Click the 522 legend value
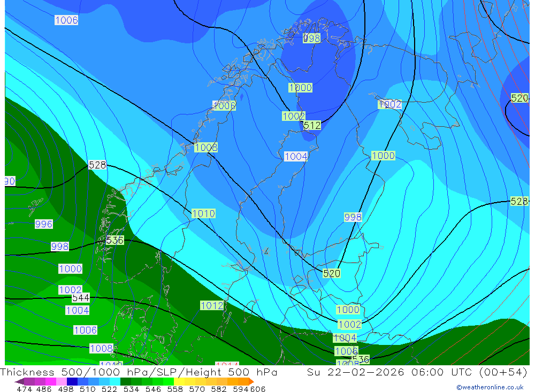 pos(110,389)
